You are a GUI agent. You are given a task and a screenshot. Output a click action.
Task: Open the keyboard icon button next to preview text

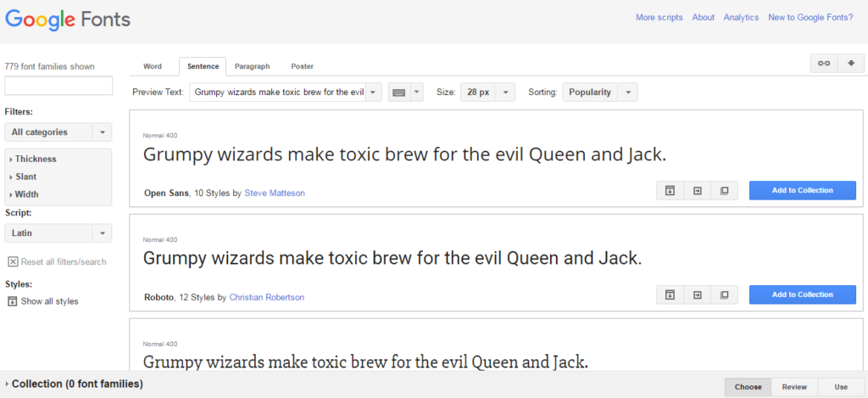(399, 92)
